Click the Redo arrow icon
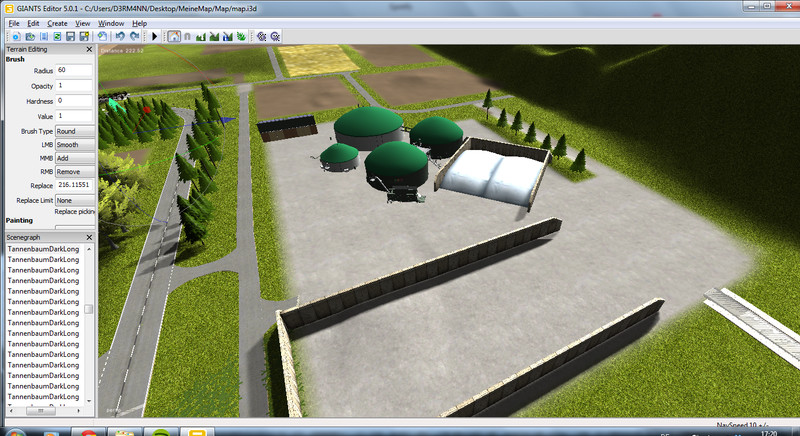 pyautogui.click(x=134, y=36)
